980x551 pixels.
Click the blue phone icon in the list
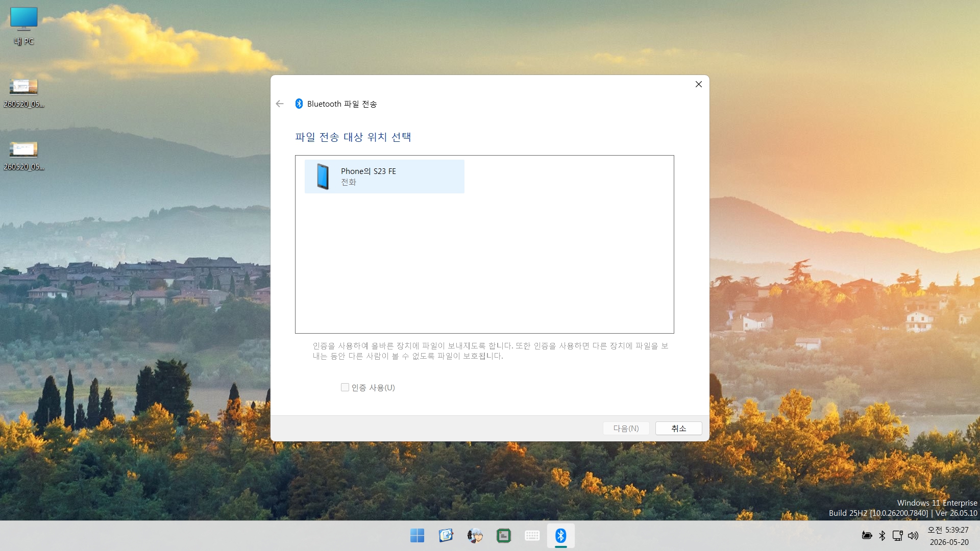[323, 177]
